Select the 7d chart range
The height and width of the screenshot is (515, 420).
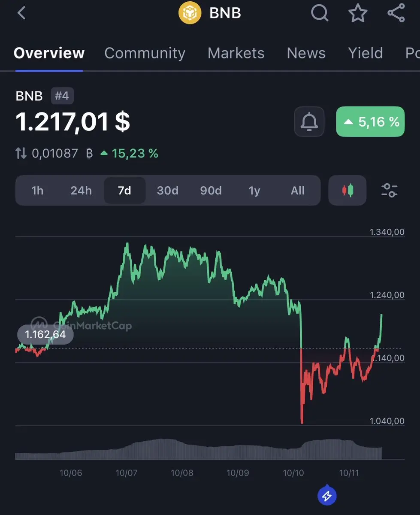click(125, 190)
